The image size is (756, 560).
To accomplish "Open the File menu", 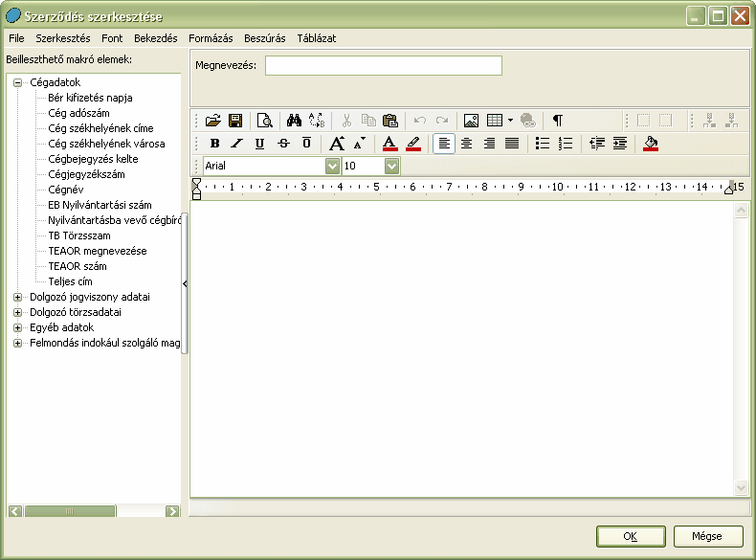I will [x=16, y=38].
